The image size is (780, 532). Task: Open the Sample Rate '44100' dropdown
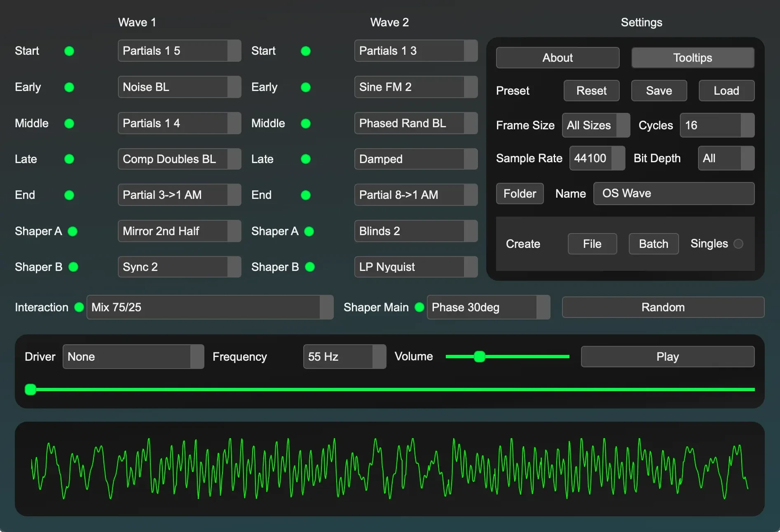point(597,158)
